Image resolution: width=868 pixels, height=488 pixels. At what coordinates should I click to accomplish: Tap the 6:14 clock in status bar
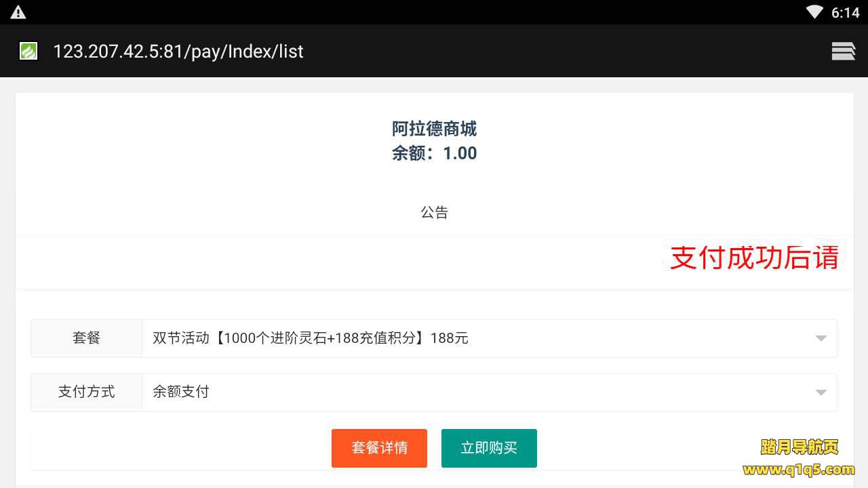[845, 13]
